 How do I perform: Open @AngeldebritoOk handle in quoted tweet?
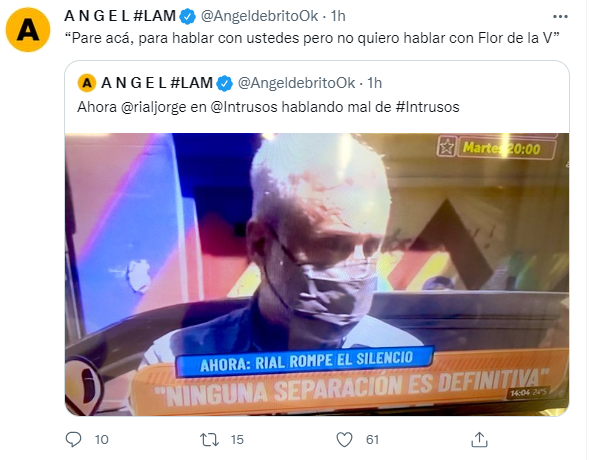click(296, 83)
